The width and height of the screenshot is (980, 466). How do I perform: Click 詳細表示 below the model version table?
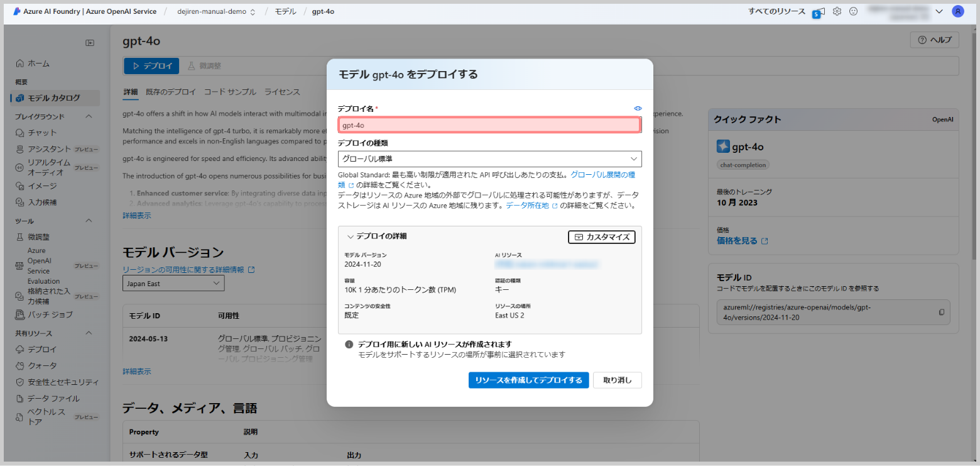point(136,372)
